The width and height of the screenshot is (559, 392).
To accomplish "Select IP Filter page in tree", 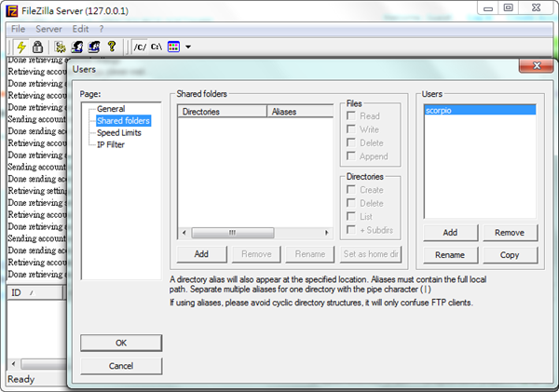I will [x=111, y=145].
